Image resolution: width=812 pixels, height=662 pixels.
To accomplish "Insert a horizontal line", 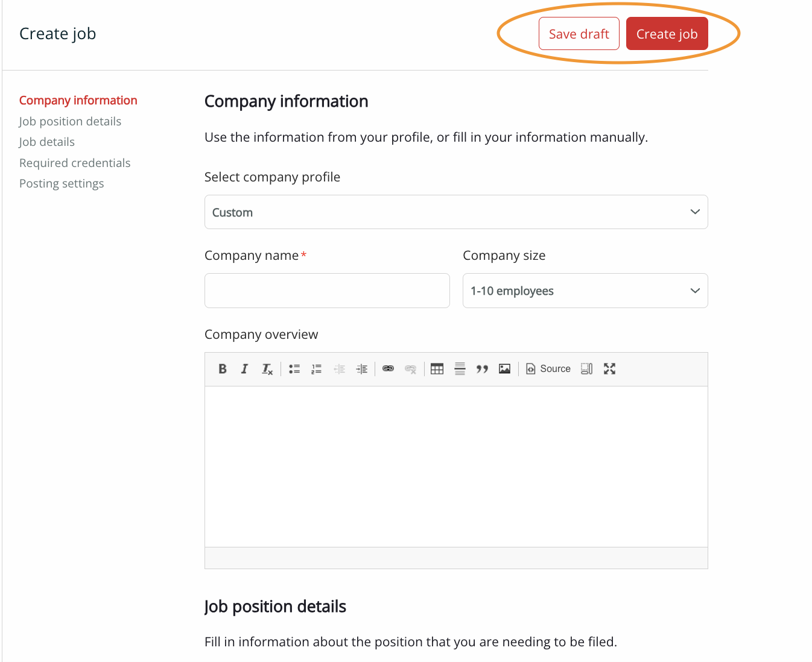I will tap(460, 369).
